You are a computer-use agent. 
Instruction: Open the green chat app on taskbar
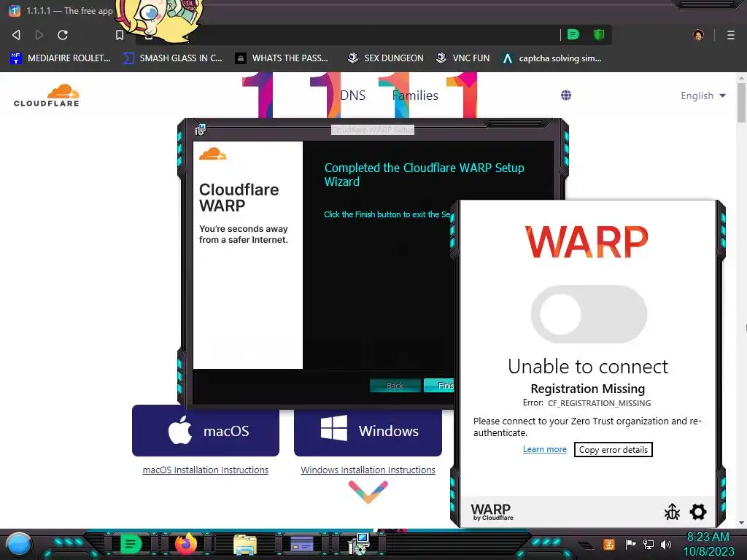131,544
